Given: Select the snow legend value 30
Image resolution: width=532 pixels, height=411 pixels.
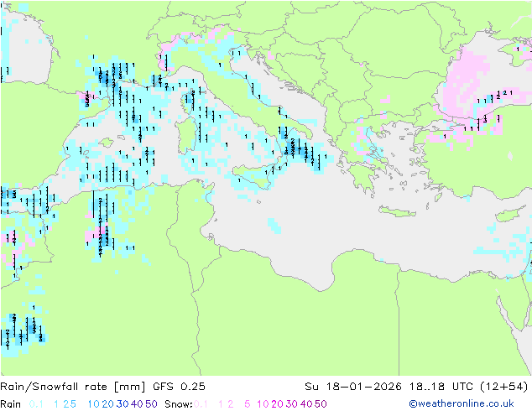Looking at the screenshot, I should click(x=292, y=404).
